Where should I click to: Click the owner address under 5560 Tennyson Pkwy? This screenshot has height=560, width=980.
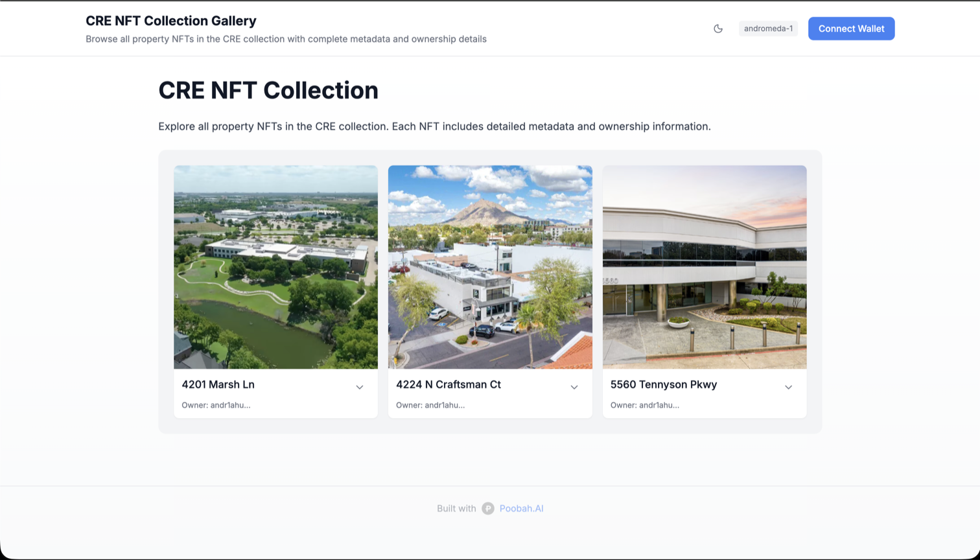(645, 405)
